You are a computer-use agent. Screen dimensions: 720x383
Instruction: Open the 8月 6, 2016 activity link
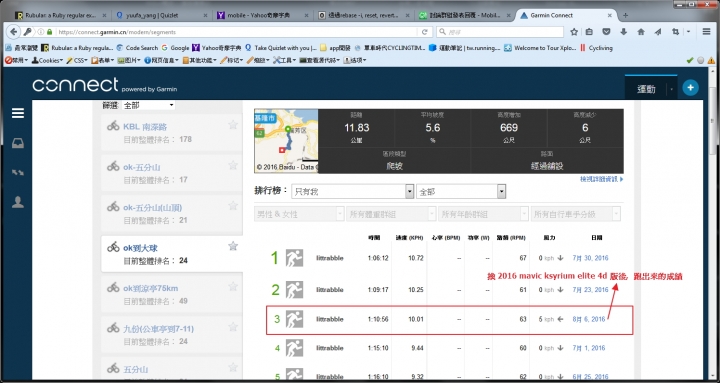point(589,319)
